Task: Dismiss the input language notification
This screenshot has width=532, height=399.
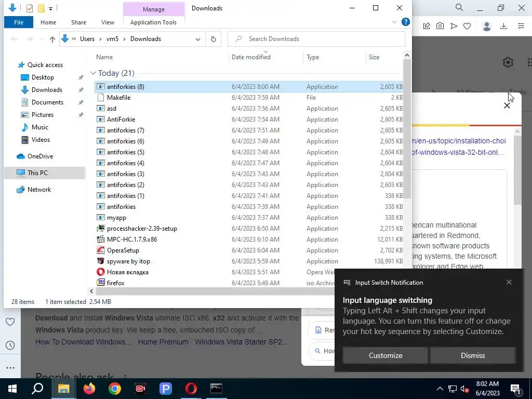Action: [x=473, y=355]
